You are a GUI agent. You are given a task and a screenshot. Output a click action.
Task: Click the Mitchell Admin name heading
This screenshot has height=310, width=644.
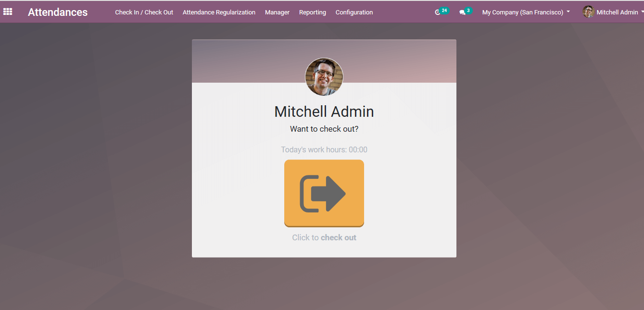pos(324,112)
